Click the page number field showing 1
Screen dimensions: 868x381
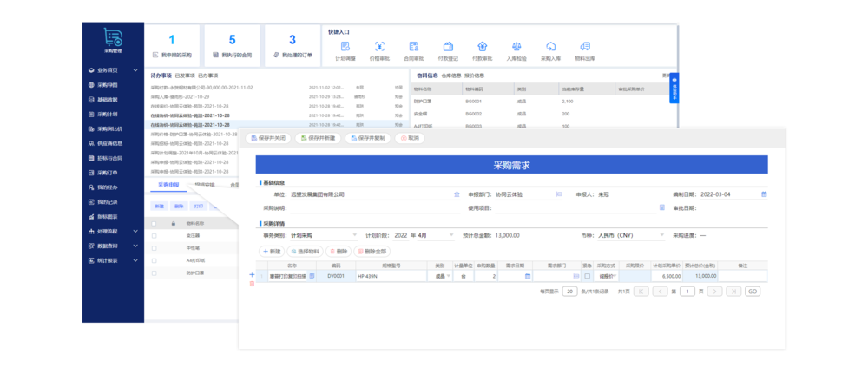687,292
